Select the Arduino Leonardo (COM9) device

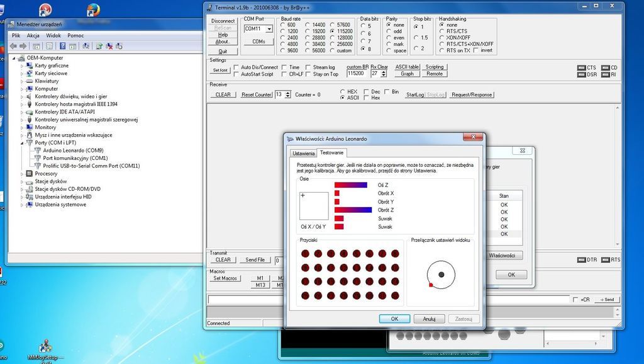73,151
